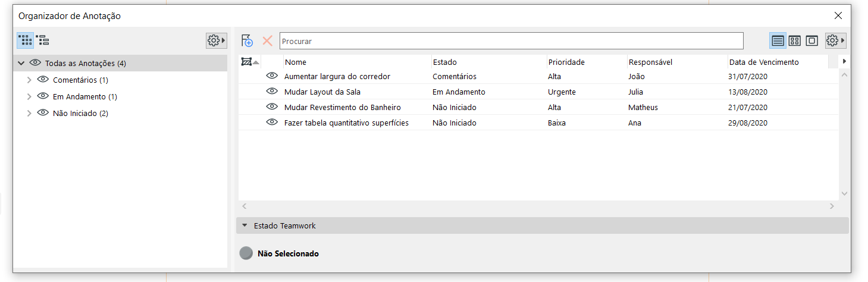Image resolution: width=868 pixels, height=282 pixels.
Task: Select hierarchical tree view icon in left panel
Action: coord(42,40)
